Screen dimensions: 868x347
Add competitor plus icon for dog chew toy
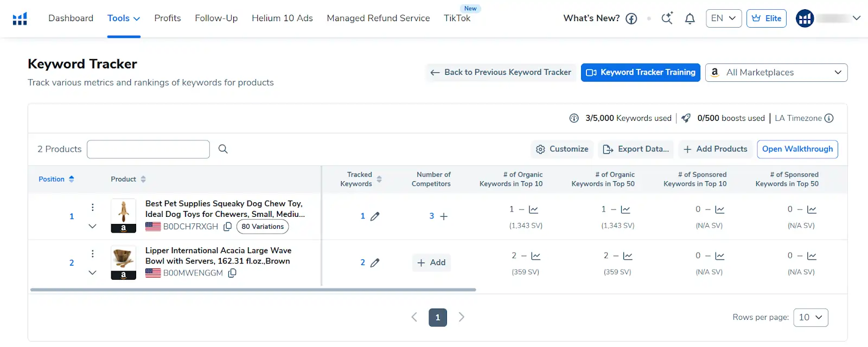(444, 216)
